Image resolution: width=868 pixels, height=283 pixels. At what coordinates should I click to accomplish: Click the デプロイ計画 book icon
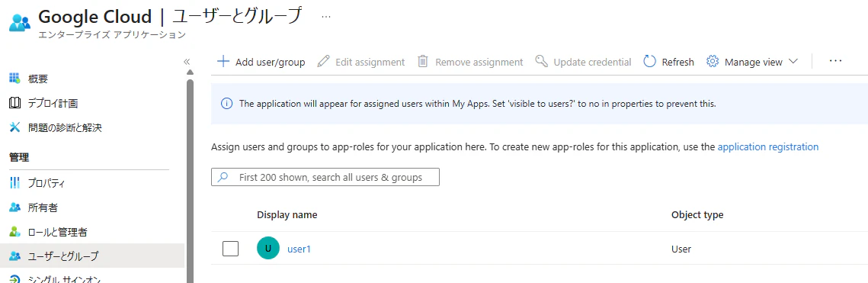click(15, 103)
